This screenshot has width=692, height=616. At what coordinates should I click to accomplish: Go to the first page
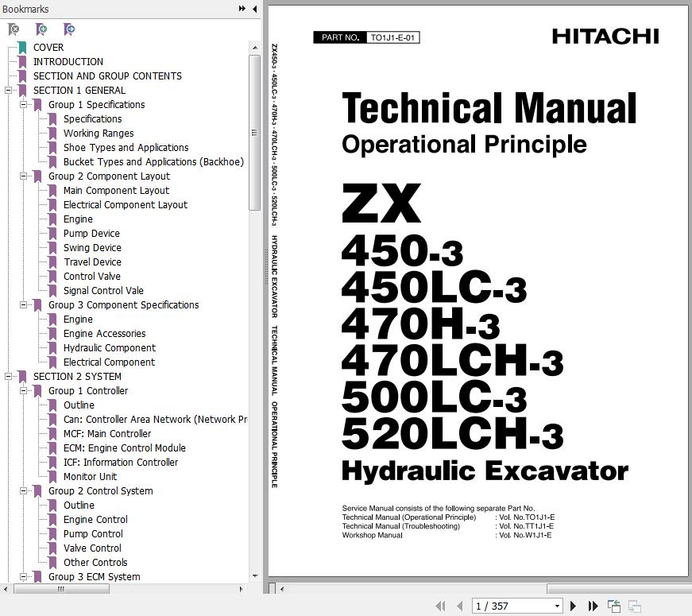[x=440, y=606]
